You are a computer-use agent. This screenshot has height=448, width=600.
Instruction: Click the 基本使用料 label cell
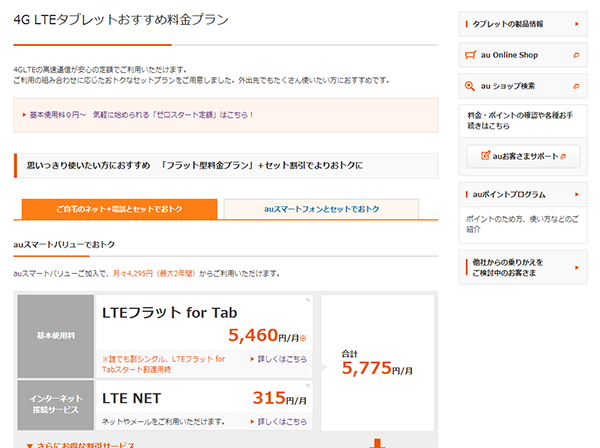click(56, 336)
